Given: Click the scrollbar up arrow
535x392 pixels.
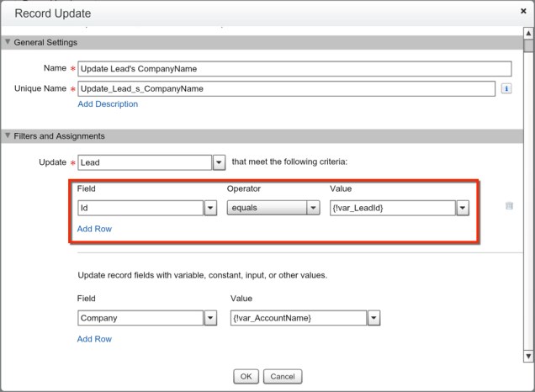Looking at the screenshot, I should click(x=528, y=33).
